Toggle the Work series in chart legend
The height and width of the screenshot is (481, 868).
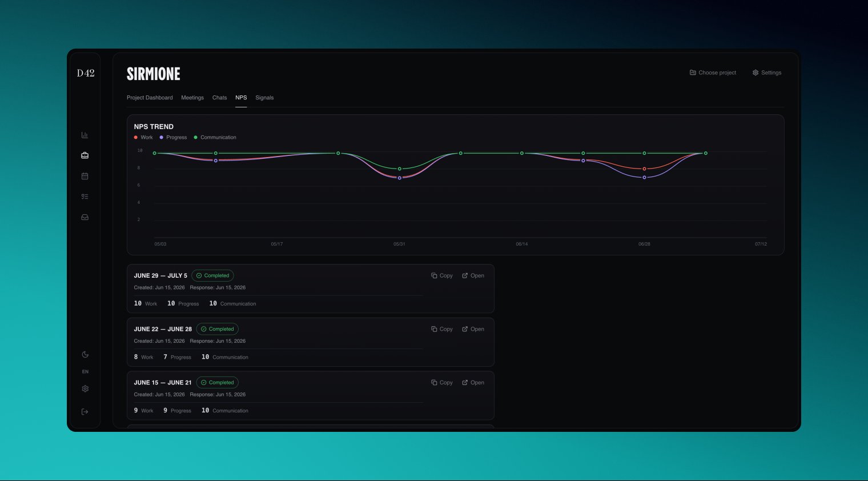tap(143, 137)
